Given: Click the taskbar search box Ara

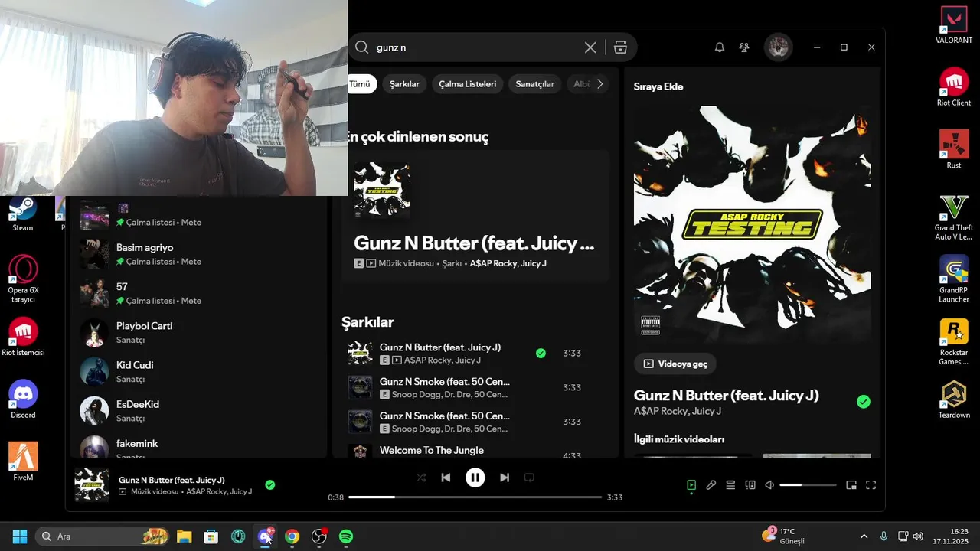Looking at the screenshot, I should 103,536.
